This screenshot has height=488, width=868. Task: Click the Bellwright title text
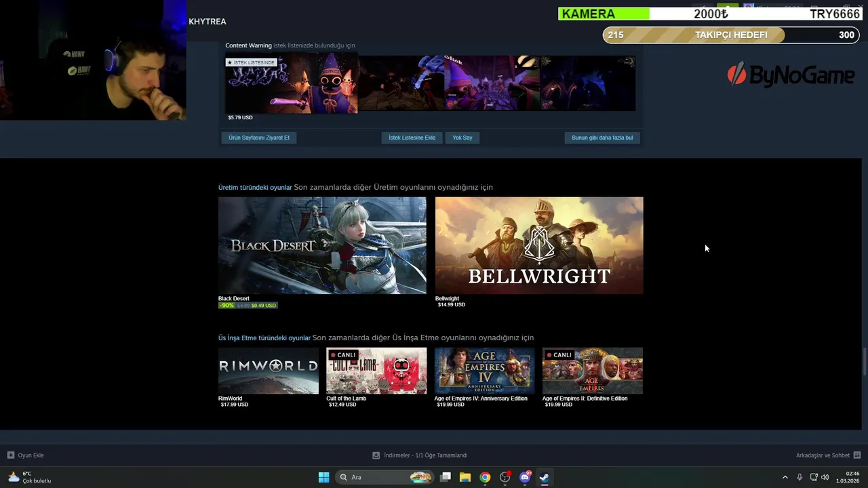click(x=447, y=299)
